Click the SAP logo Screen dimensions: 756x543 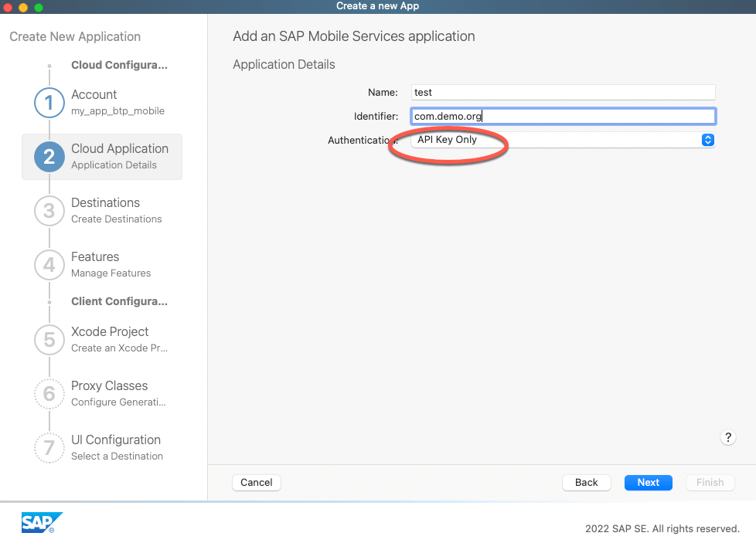[x=42, y=522]
